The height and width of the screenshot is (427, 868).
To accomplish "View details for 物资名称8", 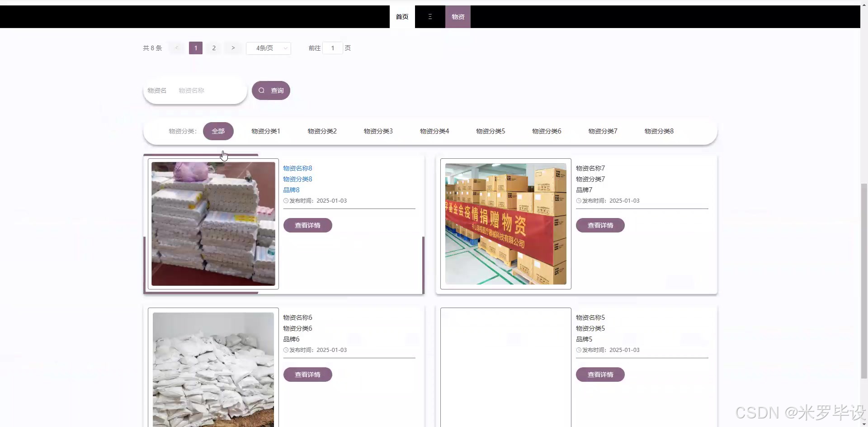I will tap(308, 225).
